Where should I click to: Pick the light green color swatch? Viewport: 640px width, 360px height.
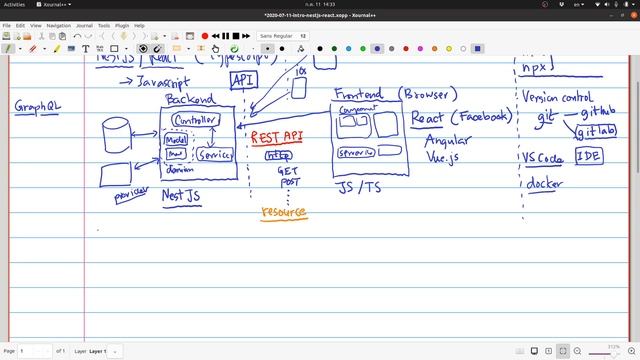[x=363, y=49]
